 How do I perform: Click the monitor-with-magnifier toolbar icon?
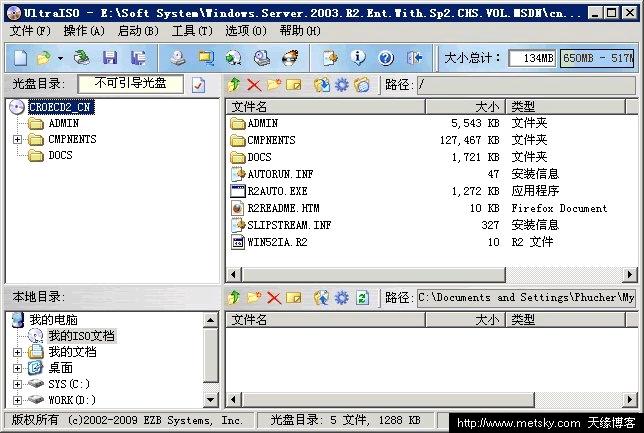coord(206,58)
